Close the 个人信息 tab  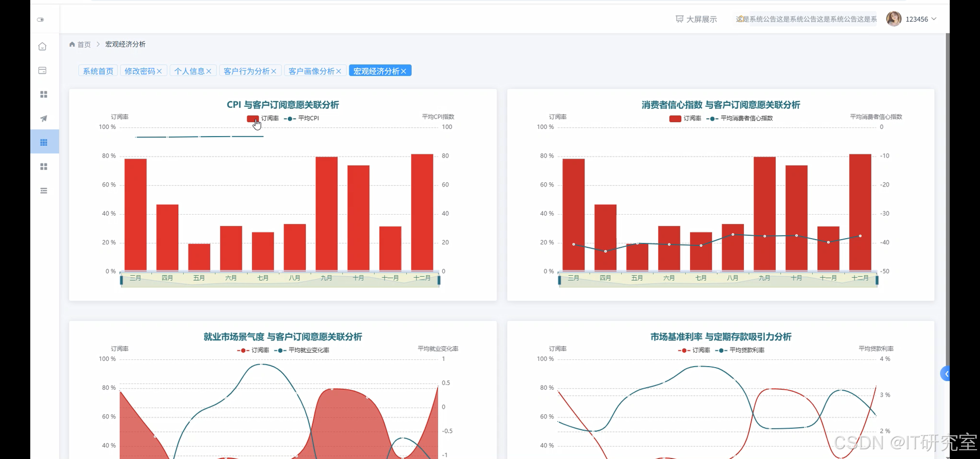[x=209, y=71]
